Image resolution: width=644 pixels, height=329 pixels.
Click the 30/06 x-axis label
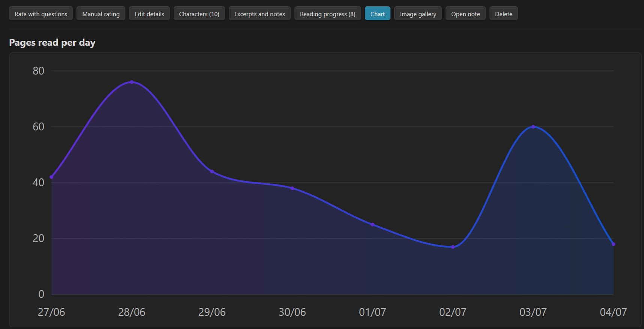292,312
